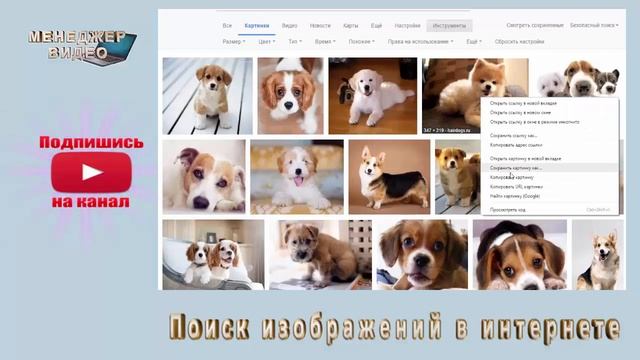This screenshot has width=640, height=360.
Task: Select beagle puppy lying head down thumbnail
Action: coord(520,255)
